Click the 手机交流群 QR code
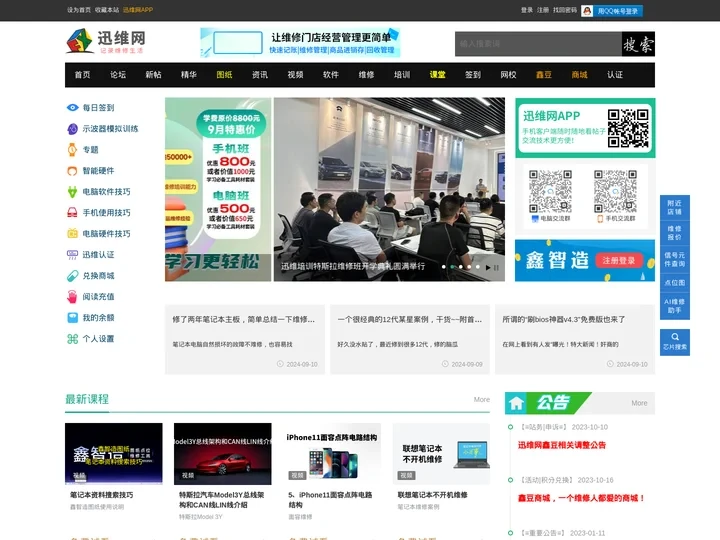 (x=615, y=191)
